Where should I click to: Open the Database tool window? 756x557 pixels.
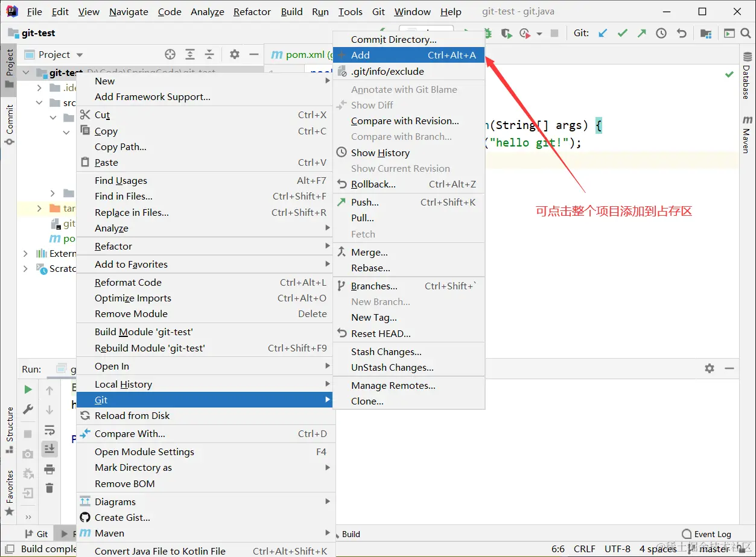coord(747,77)
